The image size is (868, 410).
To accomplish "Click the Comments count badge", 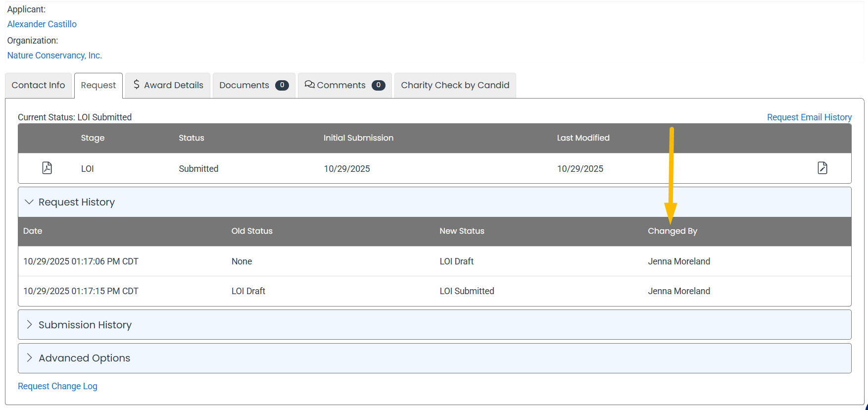I will click(x=379, y=85).
